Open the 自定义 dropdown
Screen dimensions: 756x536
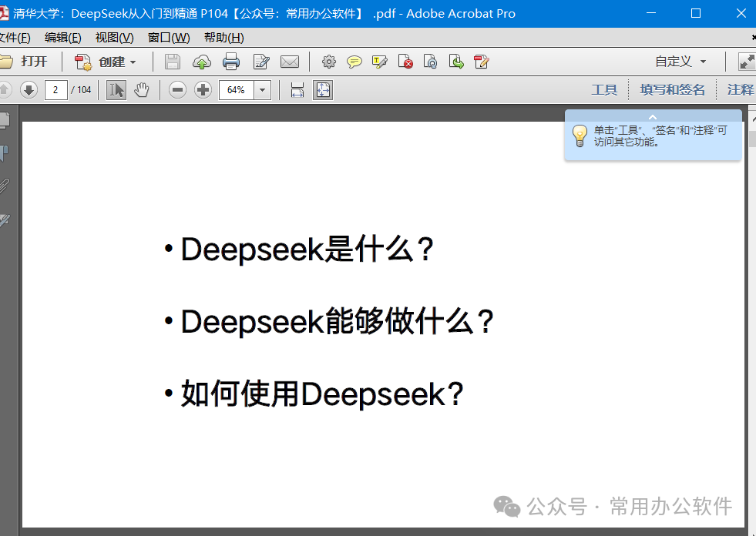[x=680, y=62]
